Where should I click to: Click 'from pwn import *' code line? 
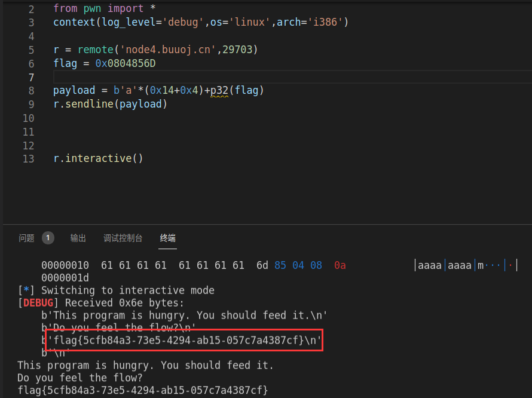pyautogui.click(x=105, y=8)
